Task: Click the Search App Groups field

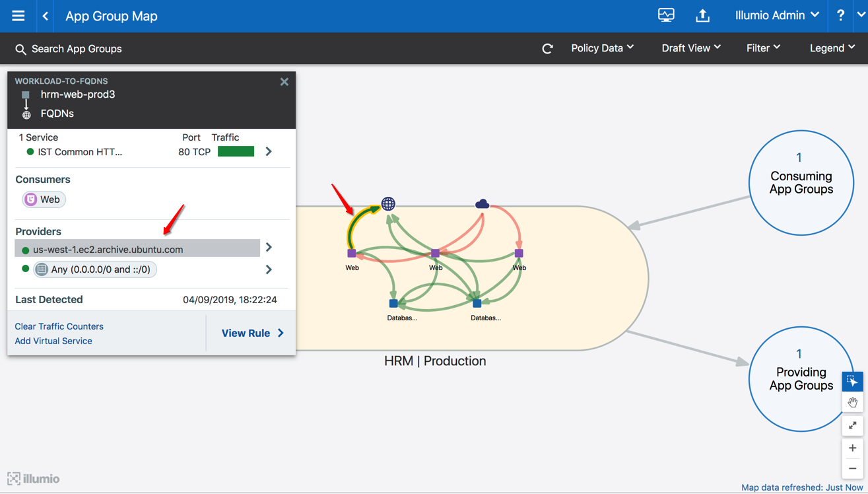Action: (77, 49)
